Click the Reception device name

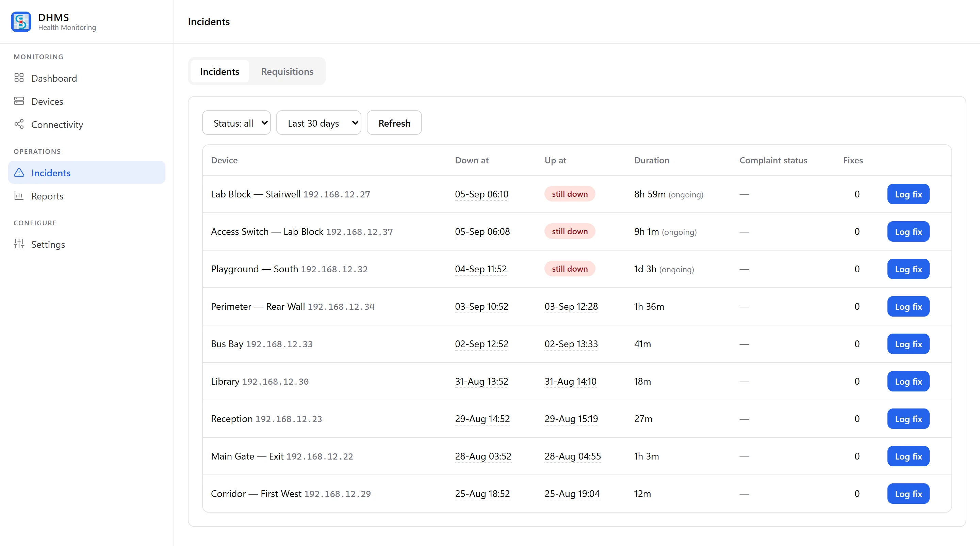[232, 419]
